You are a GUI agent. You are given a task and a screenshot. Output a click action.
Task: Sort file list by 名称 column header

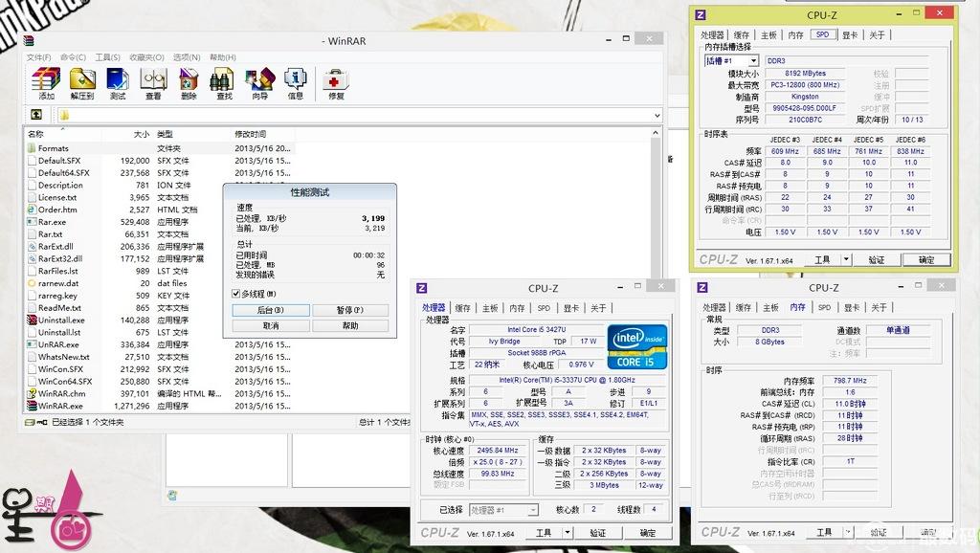click(x=35, y=134)
